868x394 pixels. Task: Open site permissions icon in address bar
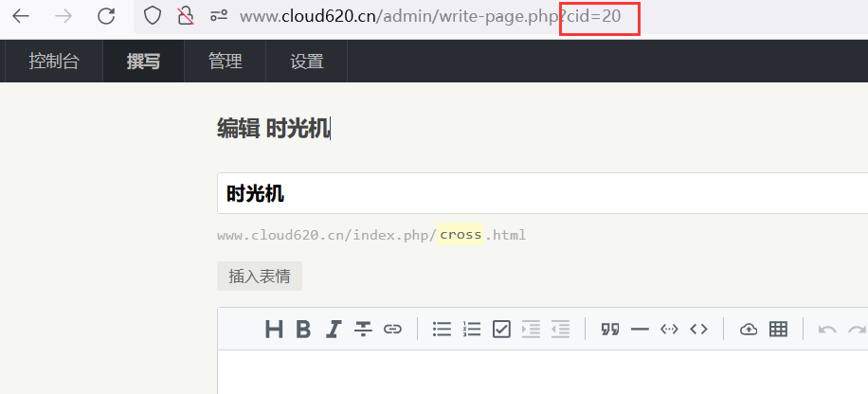219,16
